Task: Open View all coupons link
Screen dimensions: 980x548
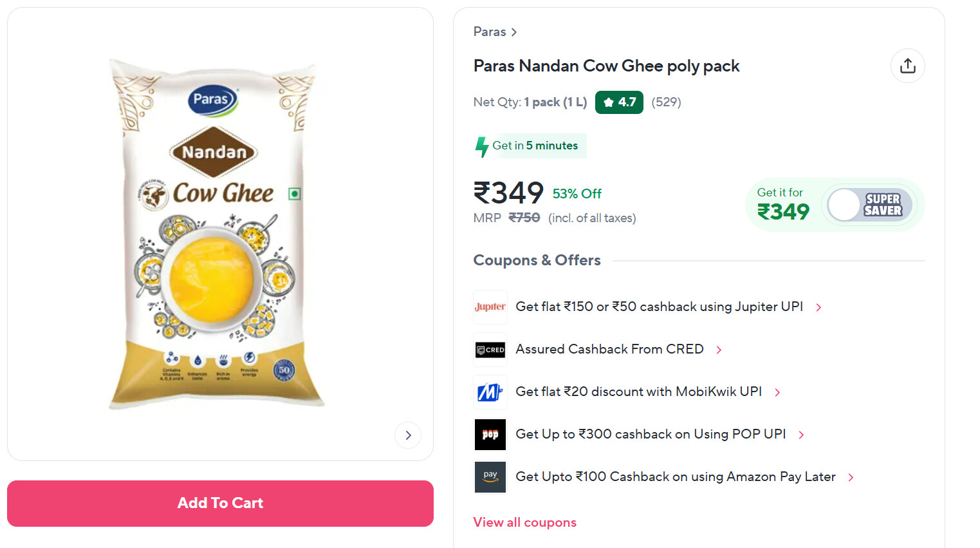Action: [x=524, y=522]
